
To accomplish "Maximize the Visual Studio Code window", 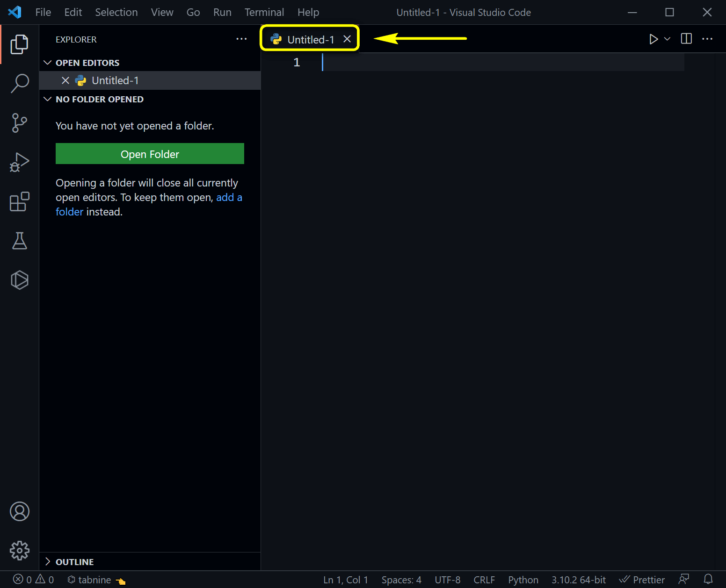I will click(670, 12).
